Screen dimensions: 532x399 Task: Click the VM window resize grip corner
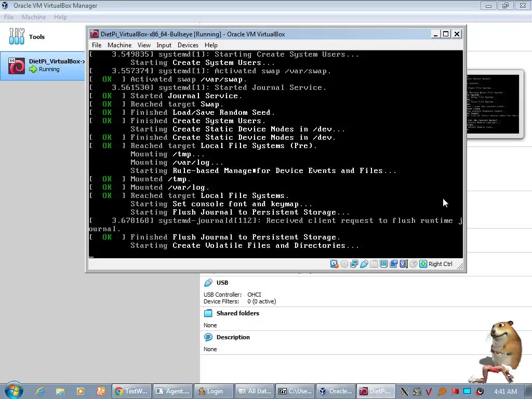(460, 266)
